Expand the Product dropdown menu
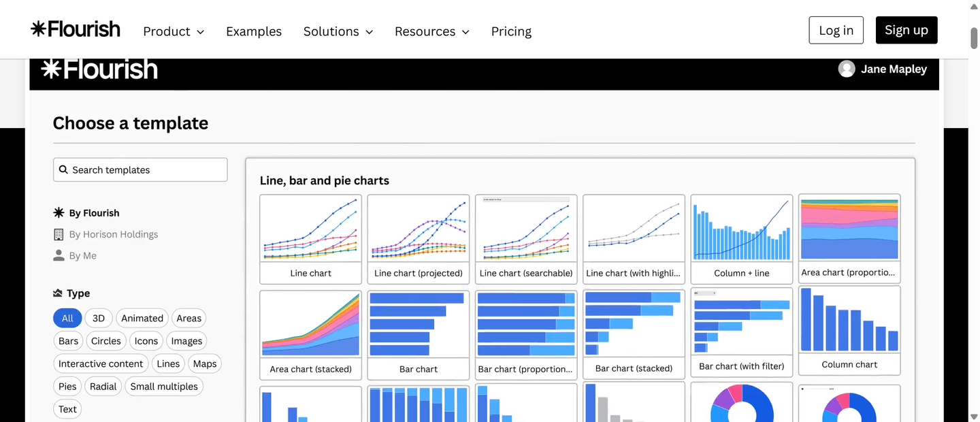980x422 pixels. tap(174, 31)
